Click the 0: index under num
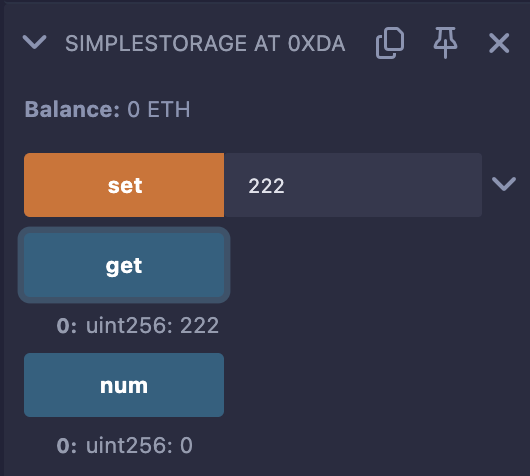This screenshot has width=530, height=476. point(67,446)
